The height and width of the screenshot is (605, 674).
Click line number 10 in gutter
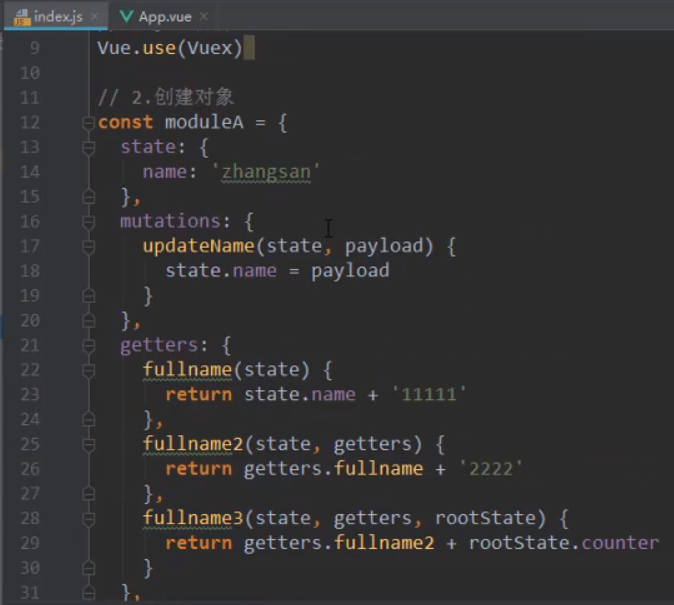30,73
